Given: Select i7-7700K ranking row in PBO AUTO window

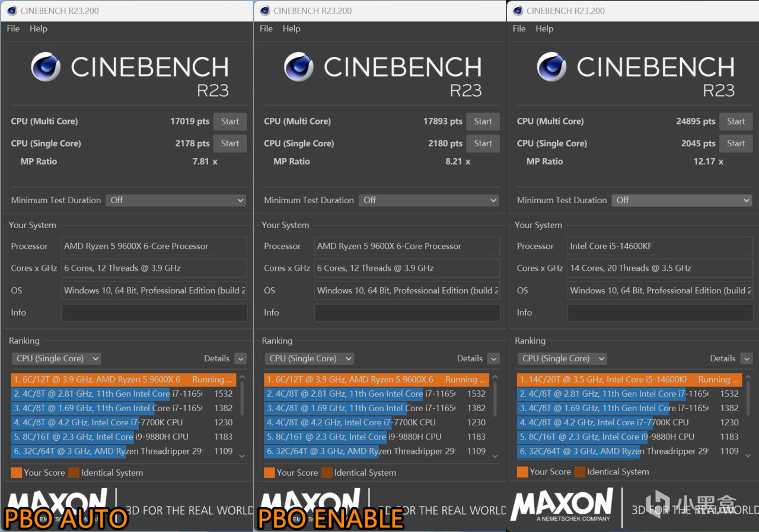Looking at the screenshot, I should (x=123, y=422).
